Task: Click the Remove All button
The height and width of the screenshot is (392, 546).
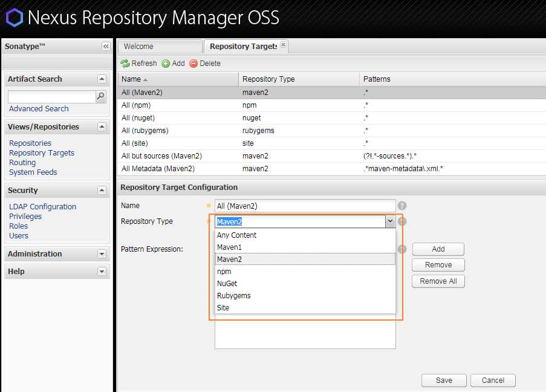Action: 438,281
